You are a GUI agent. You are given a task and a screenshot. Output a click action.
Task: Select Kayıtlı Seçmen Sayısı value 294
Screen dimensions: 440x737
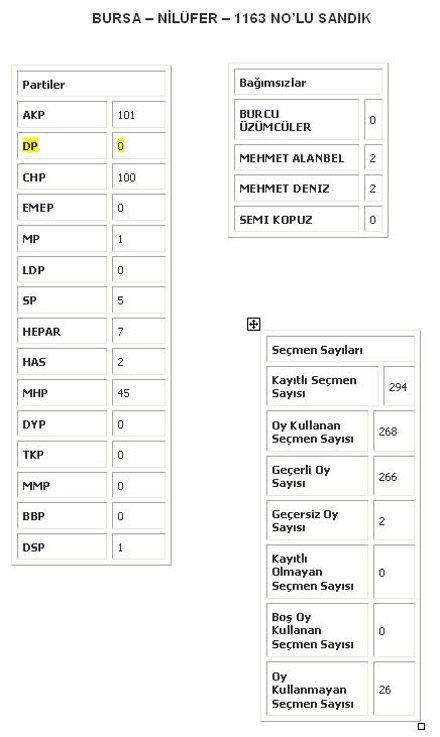(399, 386)
